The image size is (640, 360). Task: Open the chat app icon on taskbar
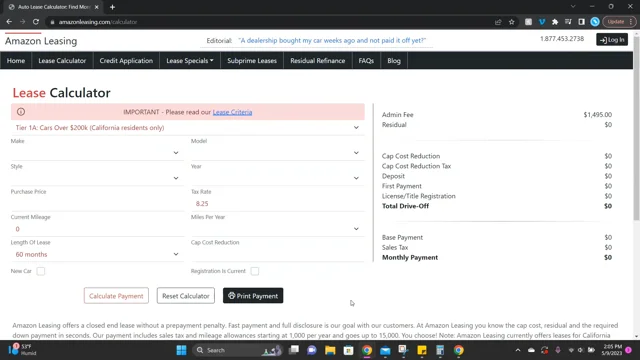(x=312, y=350)
